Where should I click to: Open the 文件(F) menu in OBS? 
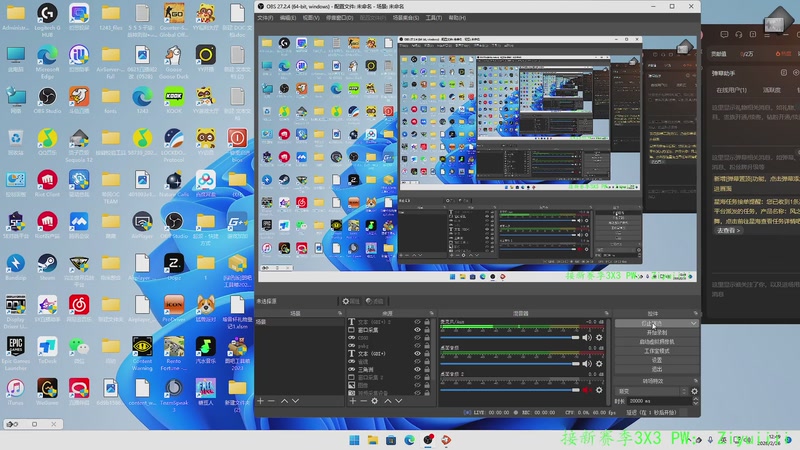pyautogui.click(x=265, y=18)
